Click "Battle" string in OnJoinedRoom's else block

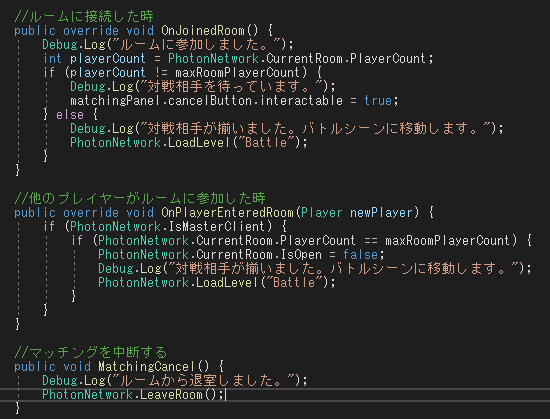(x=266, y=143)
